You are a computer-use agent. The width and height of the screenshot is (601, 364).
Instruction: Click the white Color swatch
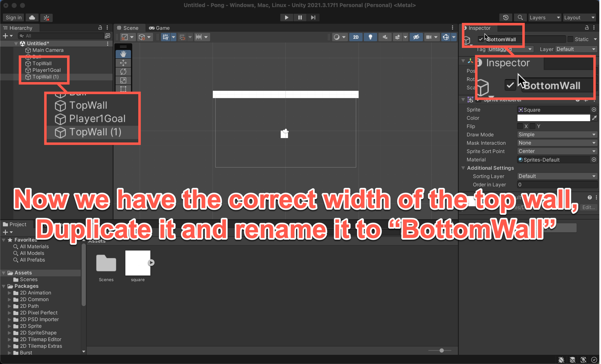[553, 118]
